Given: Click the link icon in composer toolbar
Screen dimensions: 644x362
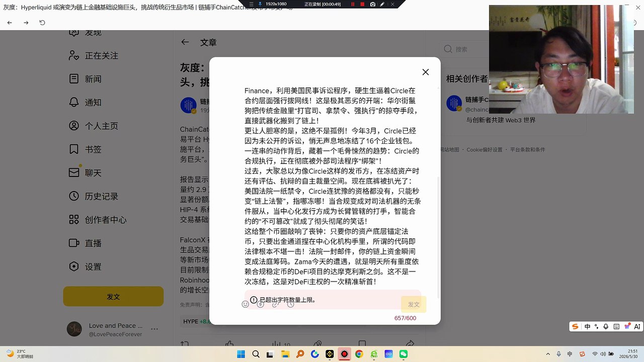Looking at the screenshot, I should point(276,304).
